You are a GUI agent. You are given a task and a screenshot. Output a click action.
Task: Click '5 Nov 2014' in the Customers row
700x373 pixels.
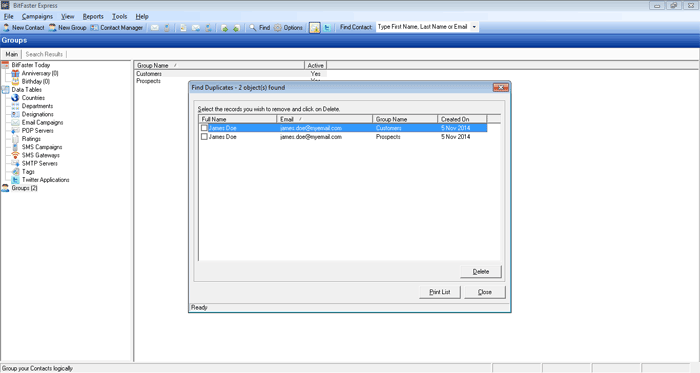click(455, 128)
